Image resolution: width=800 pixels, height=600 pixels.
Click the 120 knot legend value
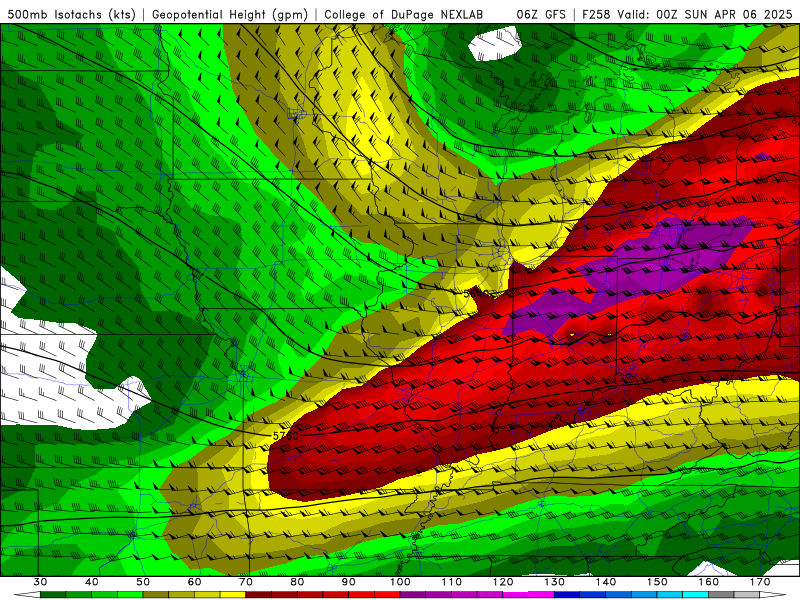[x=503, y=582]
